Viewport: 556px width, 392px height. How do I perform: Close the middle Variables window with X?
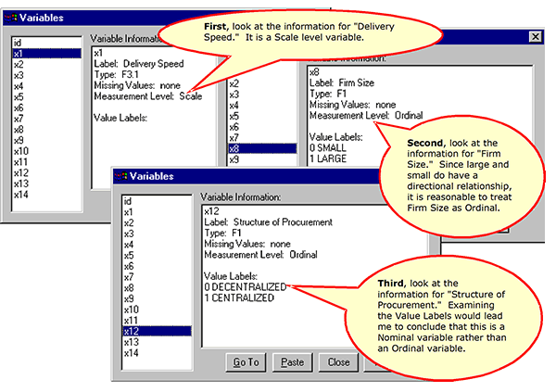click(x=535, y=36)
